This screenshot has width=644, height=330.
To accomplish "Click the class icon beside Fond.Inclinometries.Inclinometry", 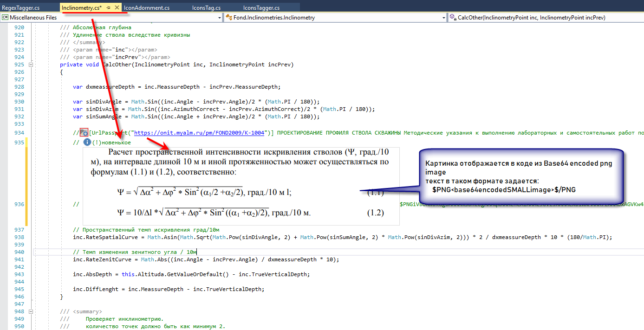I will coord(229,18).
